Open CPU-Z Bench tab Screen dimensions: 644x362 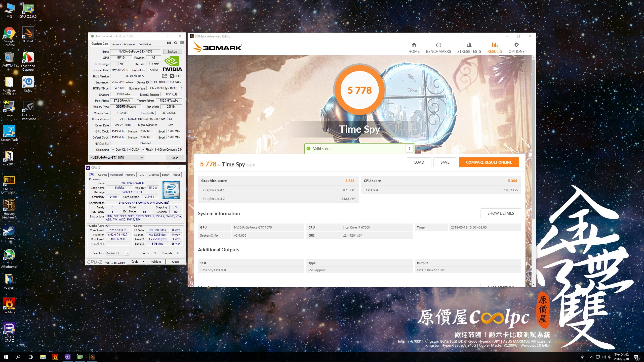[x=166, y=175]
